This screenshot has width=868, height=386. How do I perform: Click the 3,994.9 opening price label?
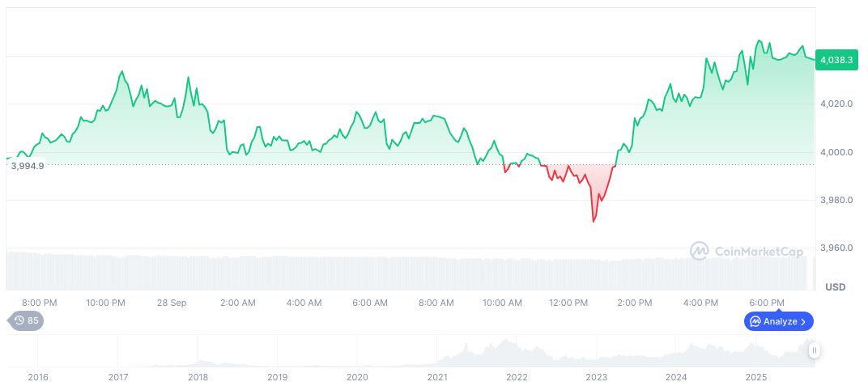pyautogui.click(x=28, y=165)
